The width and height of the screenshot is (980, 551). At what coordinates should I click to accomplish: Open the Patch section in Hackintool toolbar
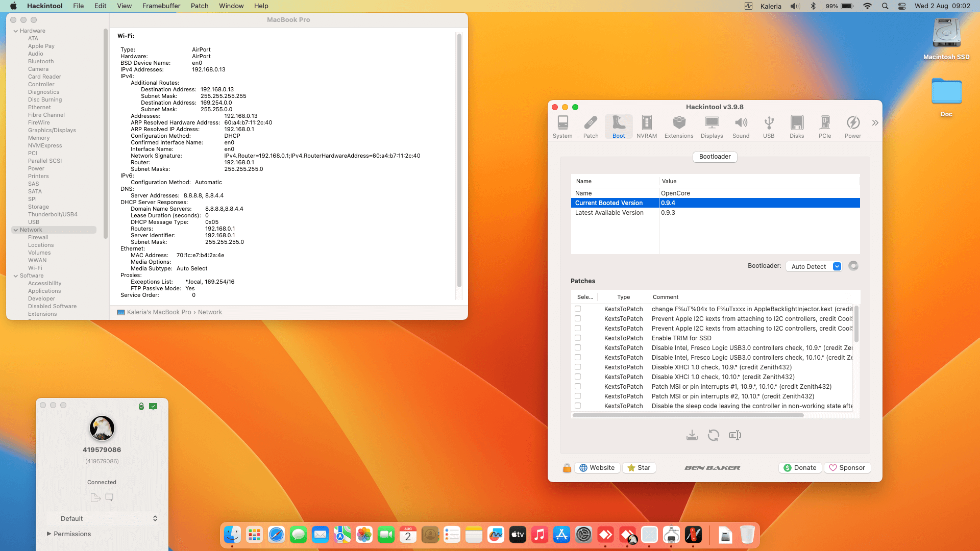click(x=591, y=126)
